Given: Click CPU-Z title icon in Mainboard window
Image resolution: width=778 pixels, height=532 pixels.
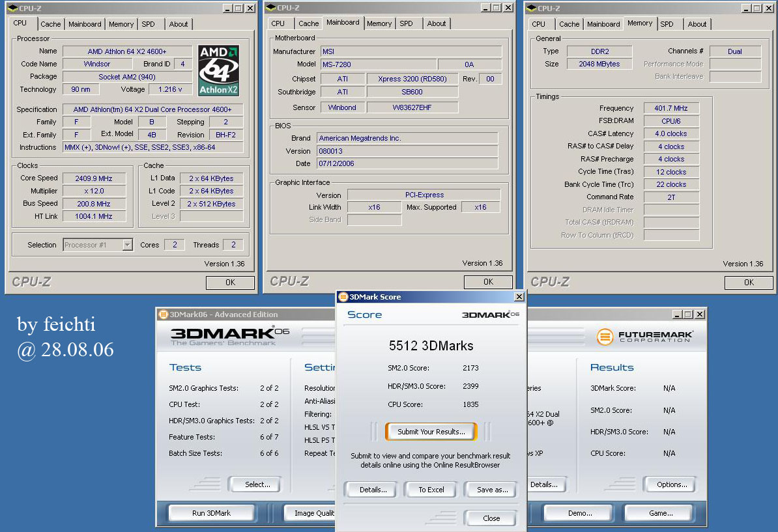Looking at the screenshot, I should pos(270,8).
